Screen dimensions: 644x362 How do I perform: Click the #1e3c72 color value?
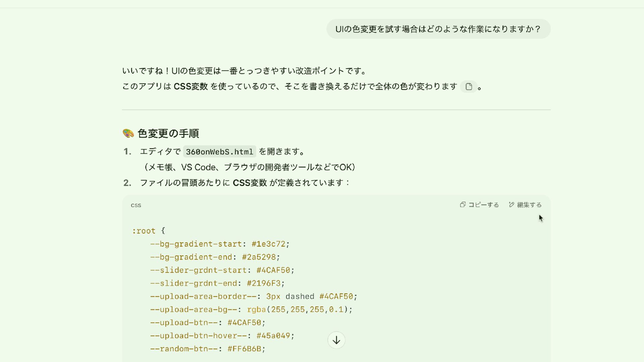click(x=268, y=244)
